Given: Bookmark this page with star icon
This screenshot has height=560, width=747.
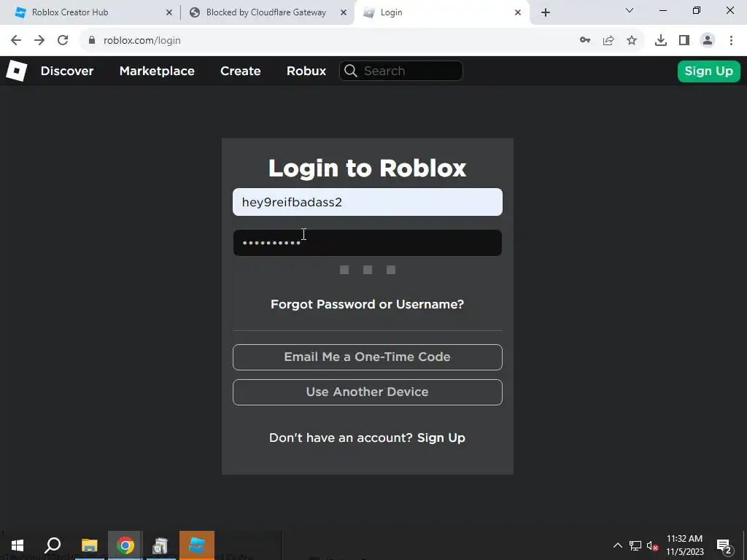Looking at the screenshot, I should coord(632,41).
